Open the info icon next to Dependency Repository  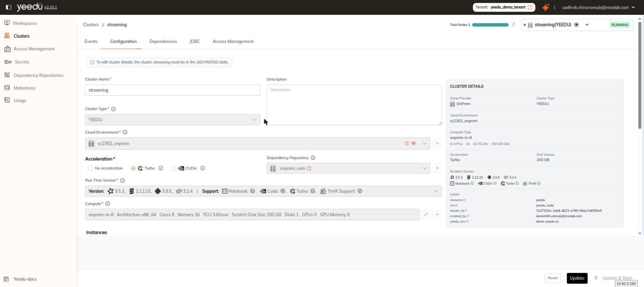click(313, 158)
